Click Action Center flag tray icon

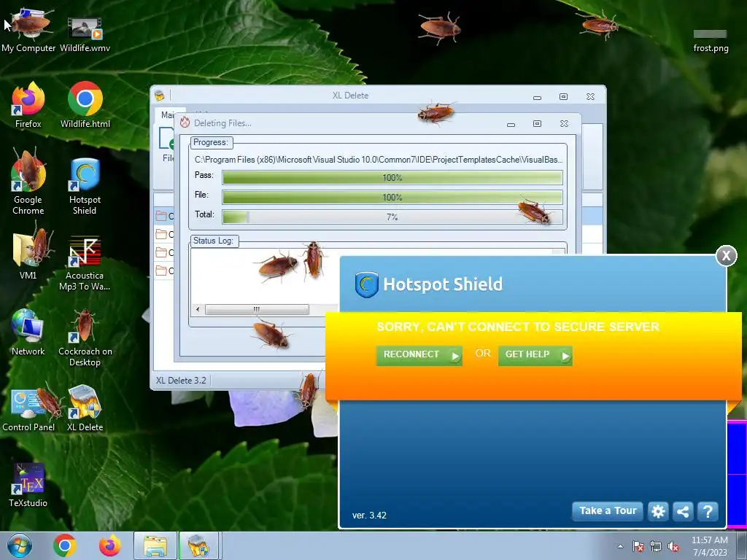tap(638, 547)
